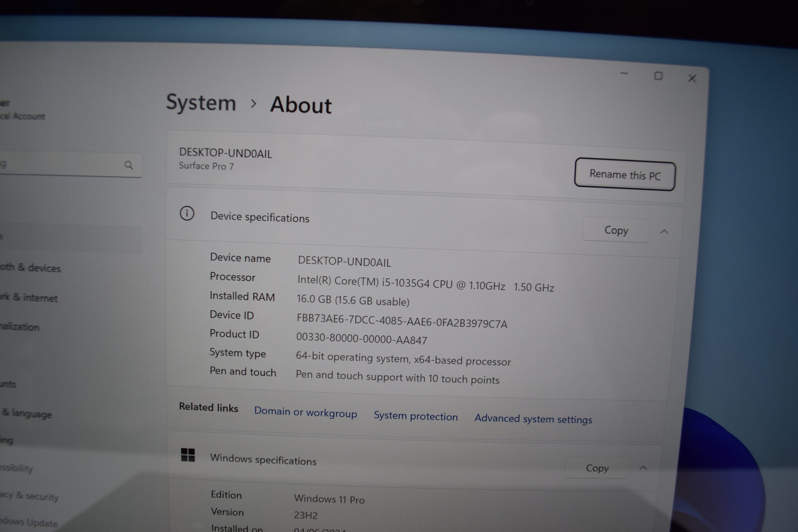Click the Edition label
Viewport: 798px width, 532px height.
226,495
